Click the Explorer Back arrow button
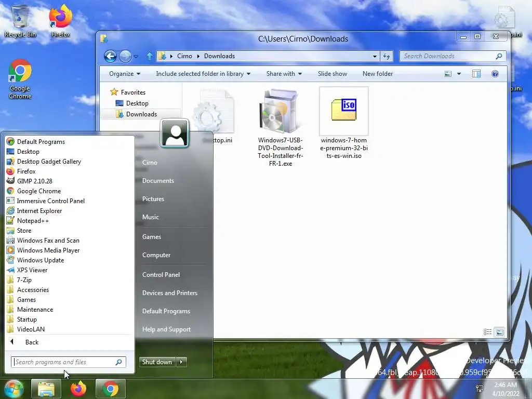The width and height of the screenshot is (532, 399). (110, 56)
